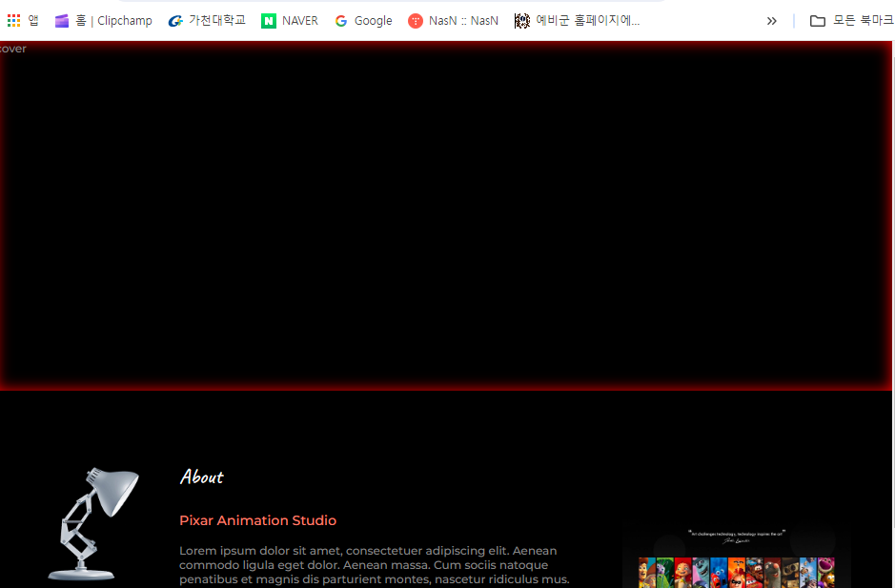Screen dimensions: 895x588
Task: Click the 예비군 bookmark favicon
Action: [x=521, y=21]
